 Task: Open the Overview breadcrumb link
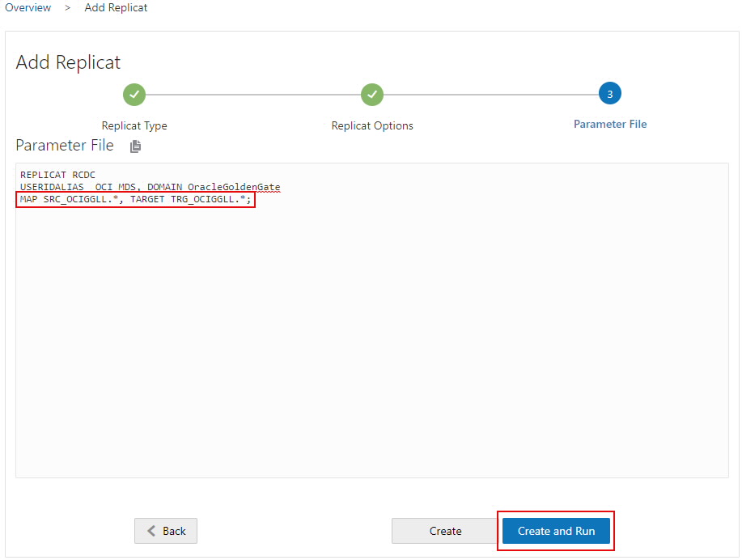point(28,7)
